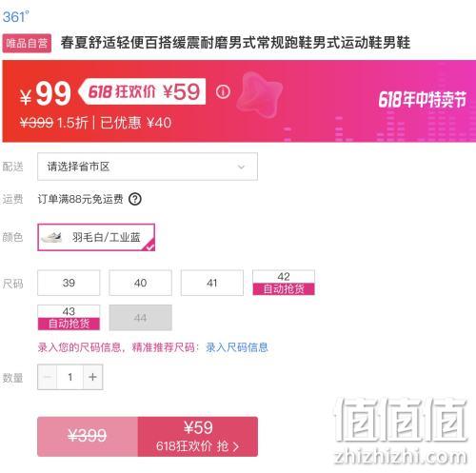
Task: Select size 39
Action: tap(69, 283)
